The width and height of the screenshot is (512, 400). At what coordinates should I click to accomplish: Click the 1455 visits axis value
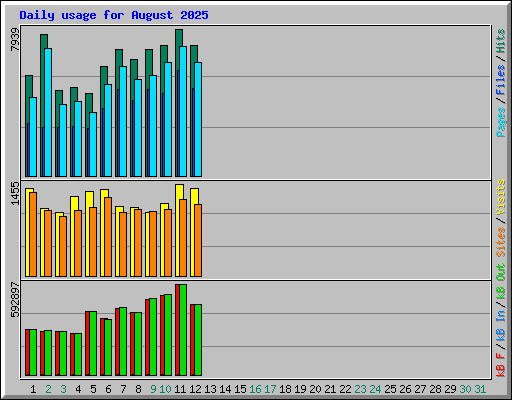(15, 193)
